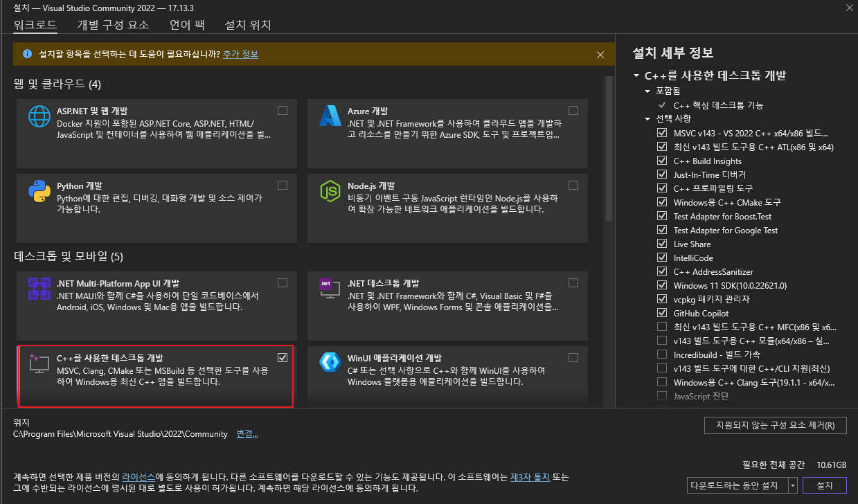Uncheck GitHub Copilot option
The height and width of the screenshot is (504, 858).
click(662, 313)
